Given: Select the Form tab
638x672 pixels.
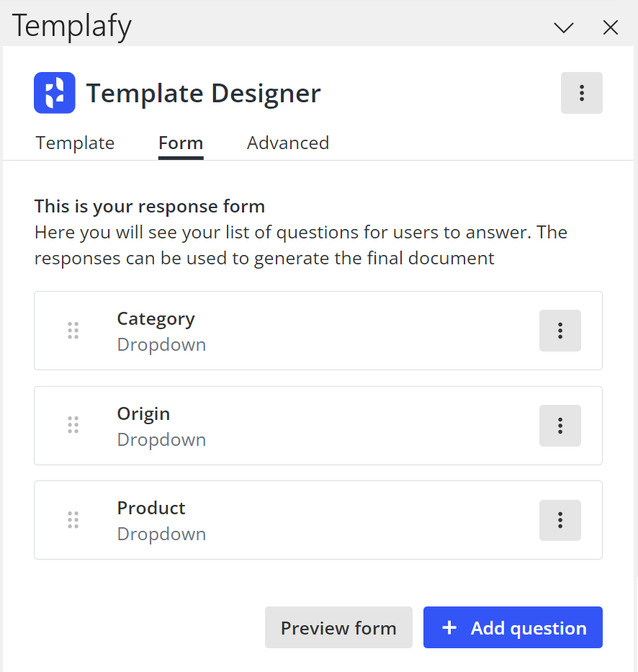Looking at the screenshot, I should click(x=181, y=143).
